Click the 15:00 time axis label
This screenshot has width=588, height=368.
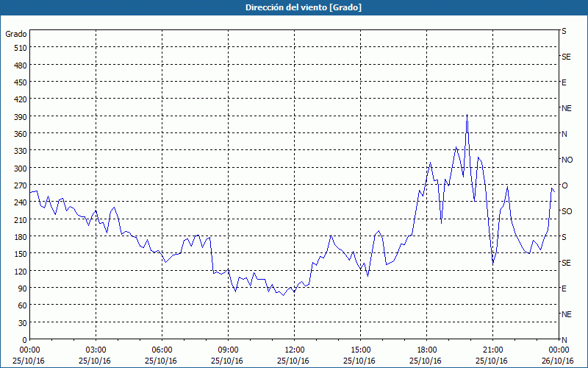[x=360, y=350]
